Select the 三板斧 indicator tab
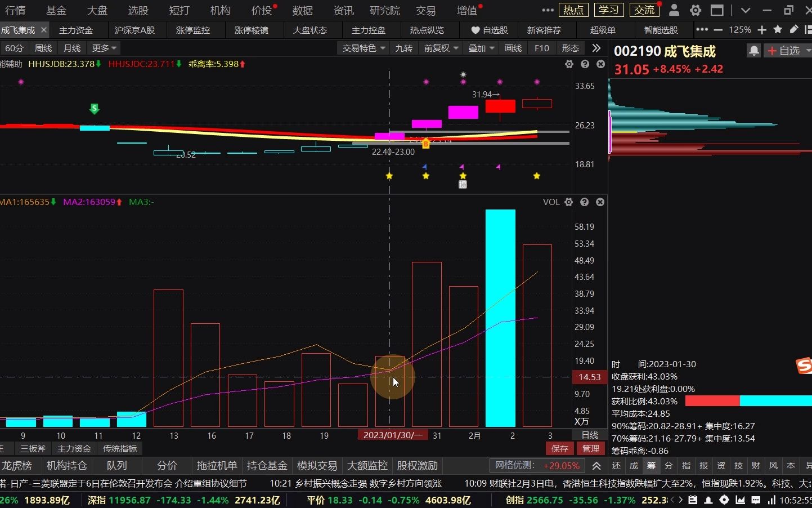The image size is (812, 508). tap(33, 448)
